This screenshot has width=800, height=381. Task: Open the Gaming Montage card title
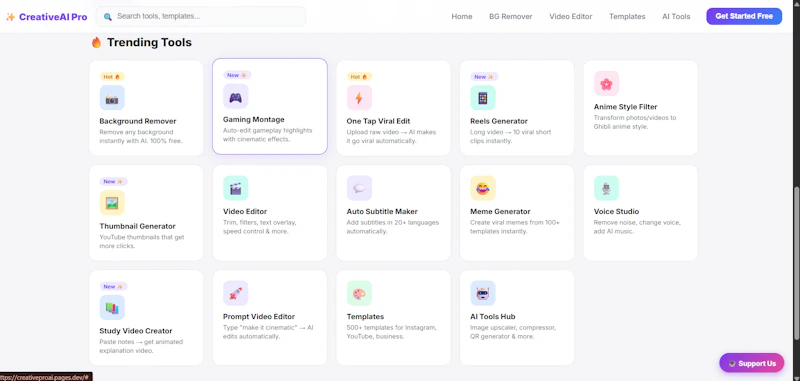[x=254, y=119]
